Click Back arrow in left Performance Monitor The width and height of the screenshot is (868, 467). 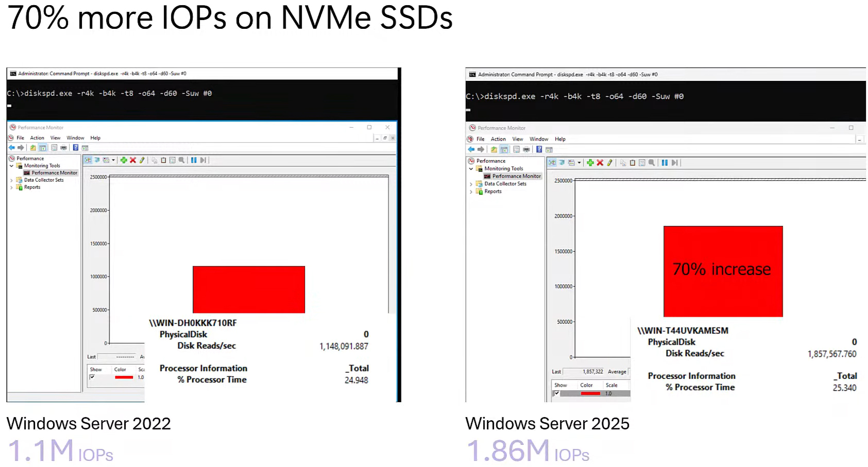[11, 147]
